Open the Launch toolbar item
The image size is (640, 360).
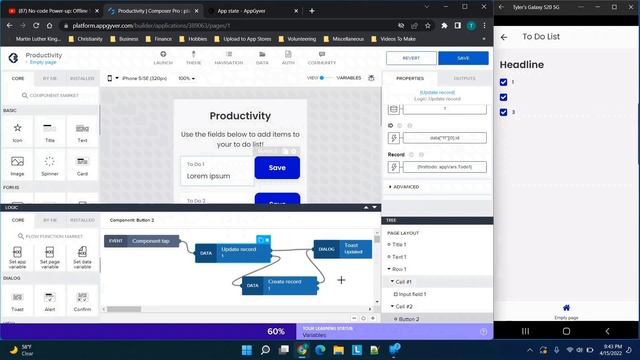(x=163, y=58)
